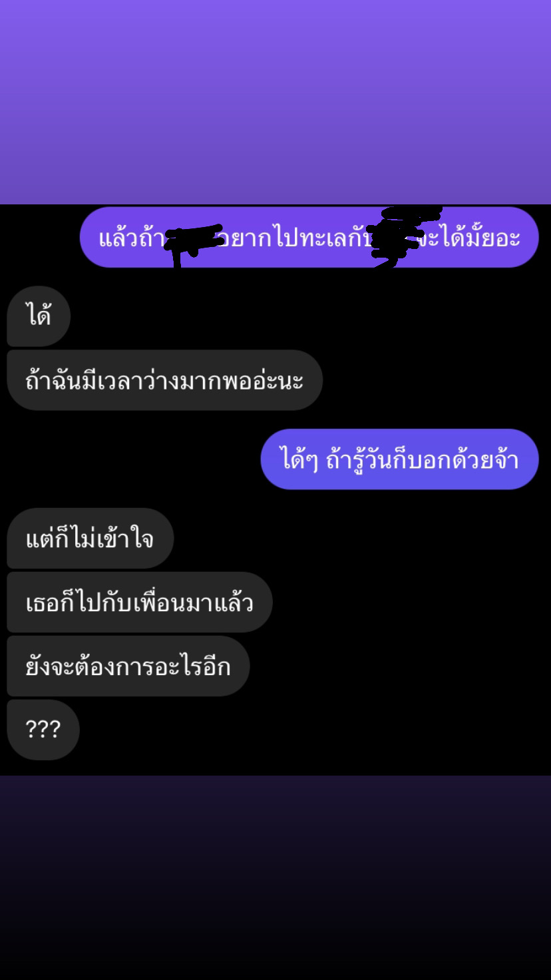The image size is (551, 980).
Task: Select the received bubble saying ได้
Action: click(x=39, y=316)
